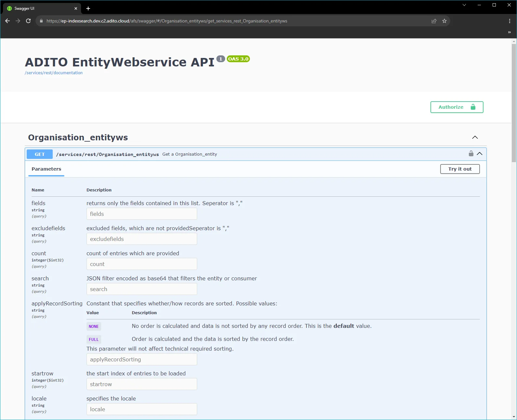Click the startrow input box
This screenshot has height=420, width=517.
[x=142, y=384]
